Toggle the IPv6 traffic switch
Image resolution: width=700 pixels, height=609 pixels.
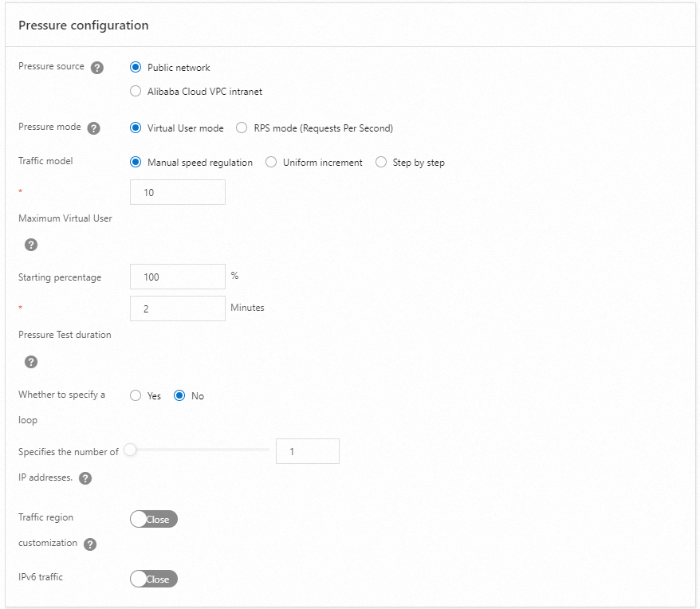tap(154, 579)
